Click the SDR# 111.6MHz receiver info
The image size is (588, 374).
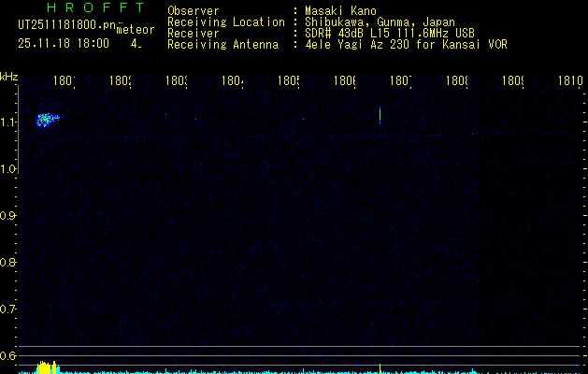coord(390,33)
